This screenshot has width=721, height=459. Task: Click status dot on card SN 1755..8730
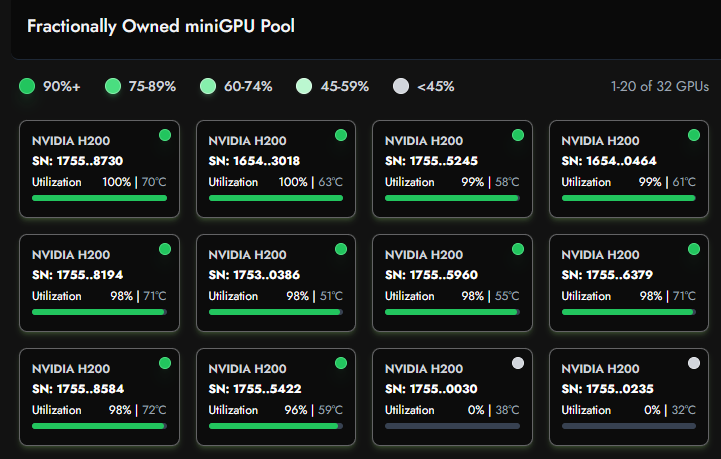(165, 135)
